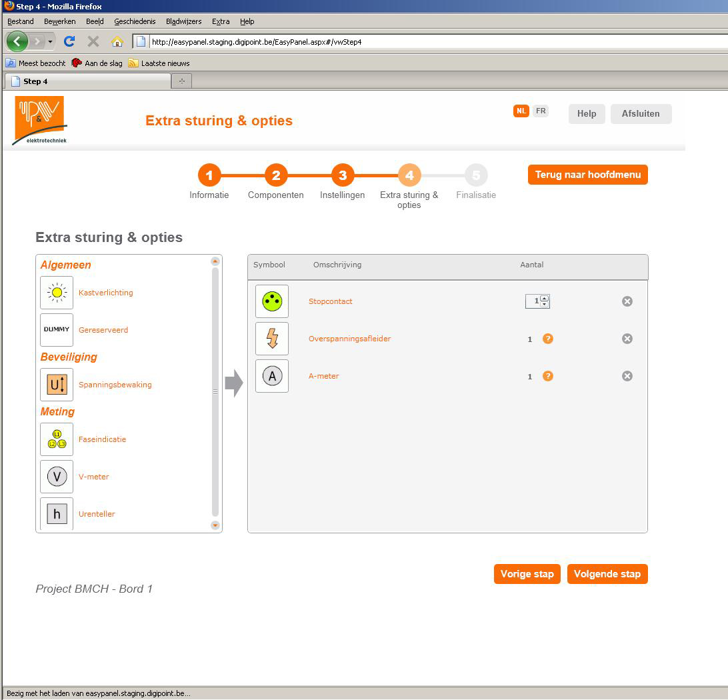The height and width of the screenshot is (700, 728).
Task: Pick the Urenteller hour counter icon
Action: click(x=57, y=513)
